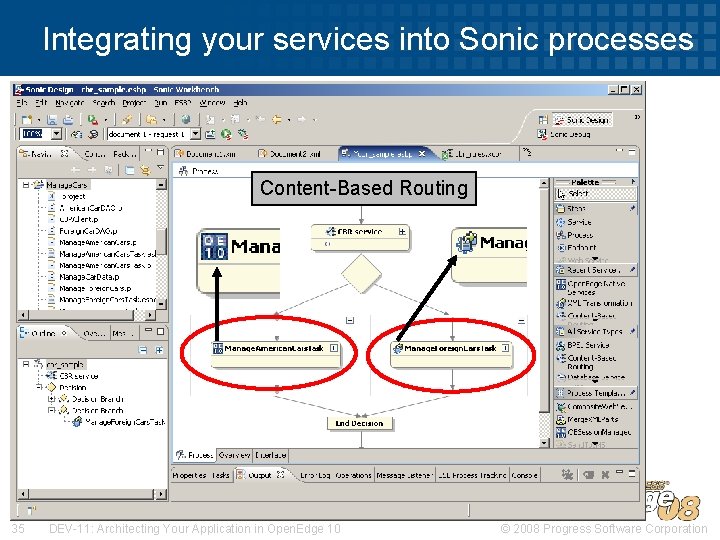
Task: Pin the Recent Services palette drawer
Action: [632, 270]
